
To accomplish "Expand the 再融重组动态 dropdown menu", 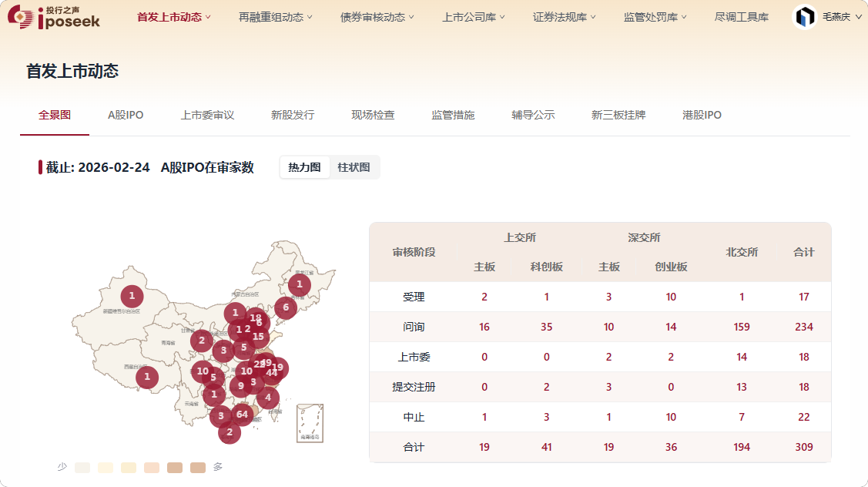I will 276,17.
